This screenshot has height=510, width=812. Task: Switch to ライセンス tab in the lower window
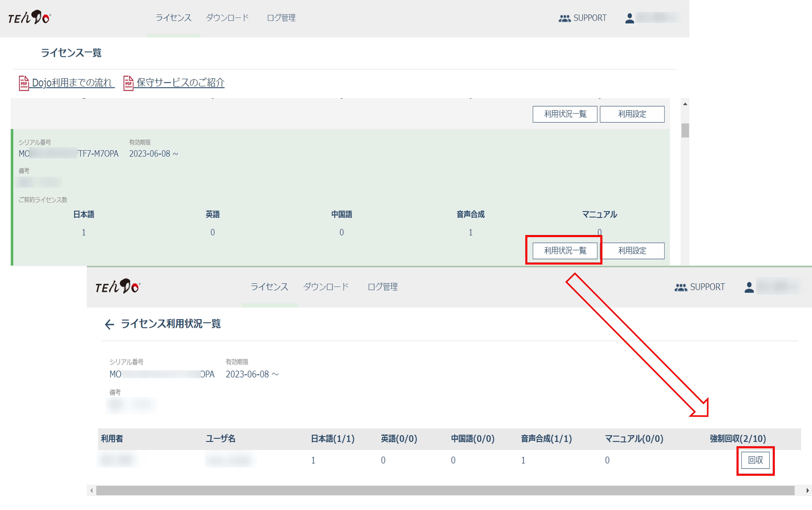[x=269, y=287]
